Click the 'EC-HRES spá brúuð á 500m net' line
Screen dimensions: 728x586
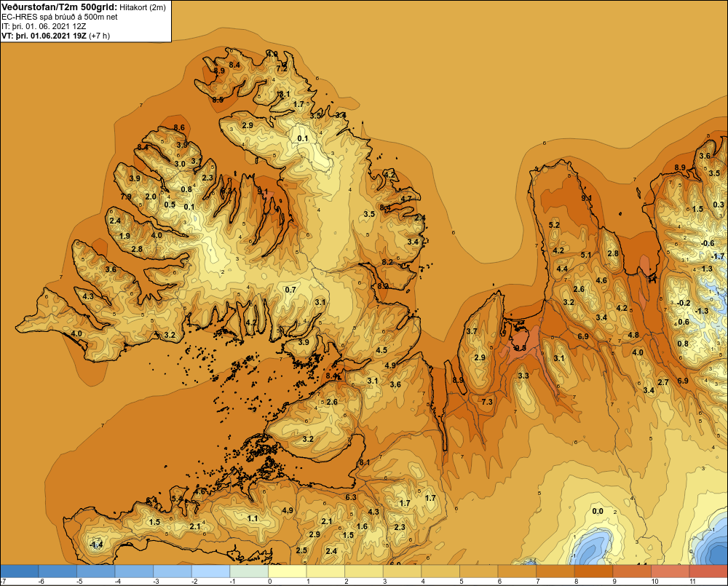point(60,17)
